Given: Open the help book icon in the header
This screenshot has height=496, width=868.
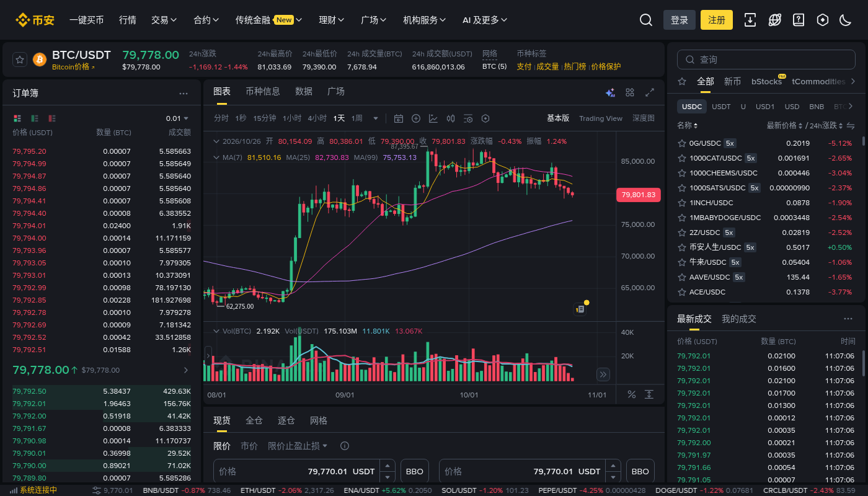Looking at the screenshot, I should pos(799,20).
